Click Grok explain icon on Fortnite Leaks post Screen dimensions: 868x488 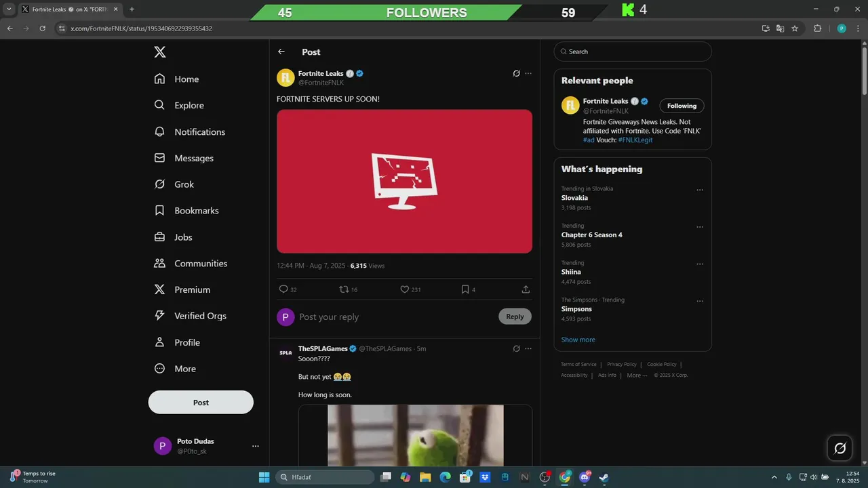(x=516, y=73)
